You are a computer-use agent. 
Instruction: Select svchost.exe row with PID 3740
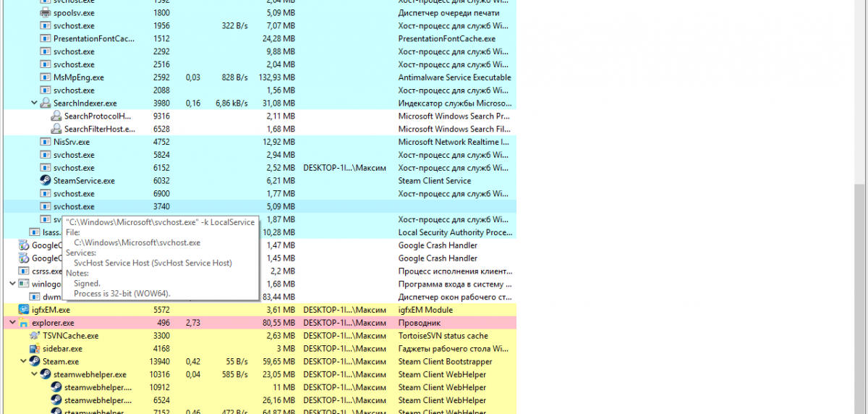260,207
